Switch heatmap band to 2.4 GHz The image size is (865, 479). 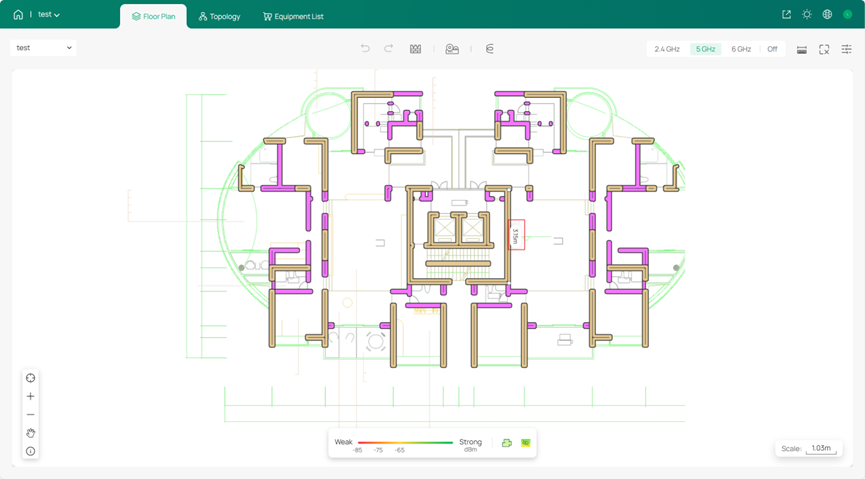(667, 49)
